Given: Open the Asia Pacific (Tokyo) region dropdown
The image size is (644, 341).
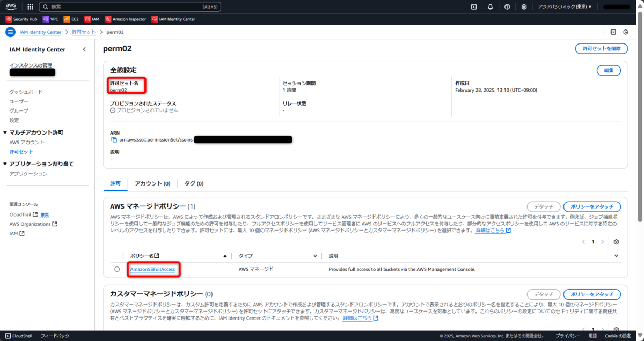Looking at the screenshot, I should (x=565, y=7).
